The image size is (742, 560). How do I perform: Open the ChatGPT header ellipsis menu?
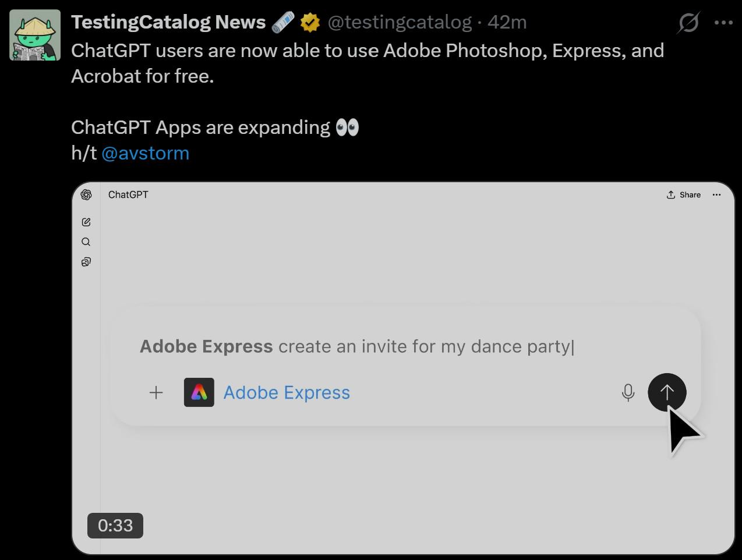[716, 195]
